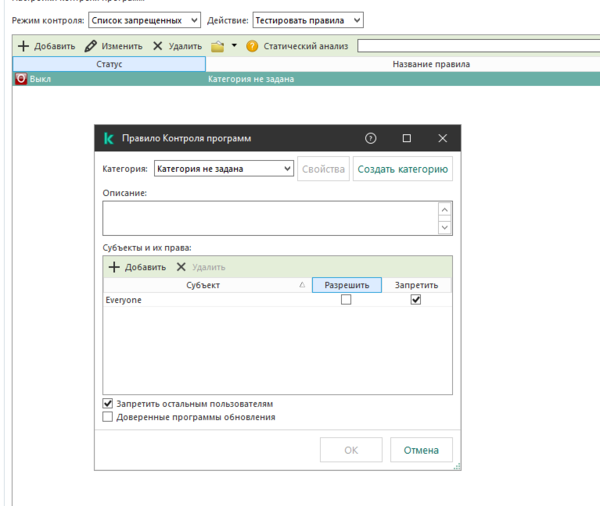Click the Статус column header

pos(109,64)
